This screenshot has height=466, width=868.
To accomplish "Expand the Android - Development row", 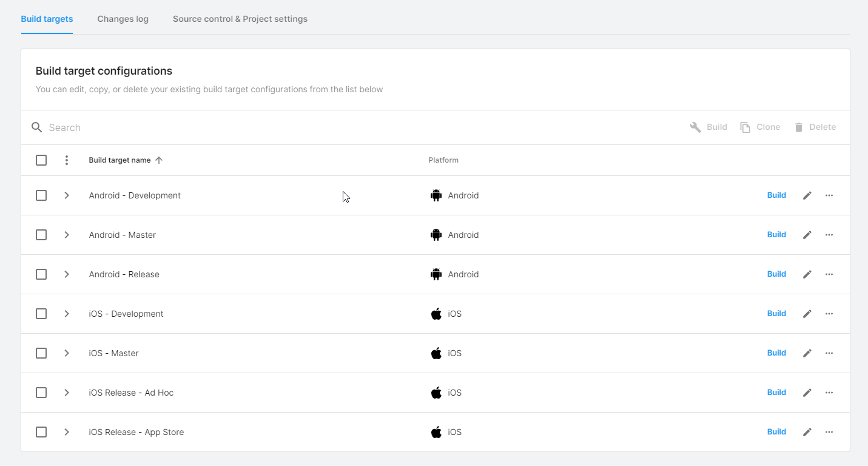I will point(67,195).
